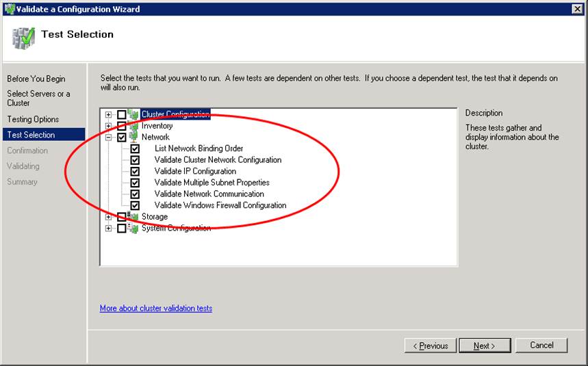
Task: Click the Test Selection header icon
Action: coord(23,38)
